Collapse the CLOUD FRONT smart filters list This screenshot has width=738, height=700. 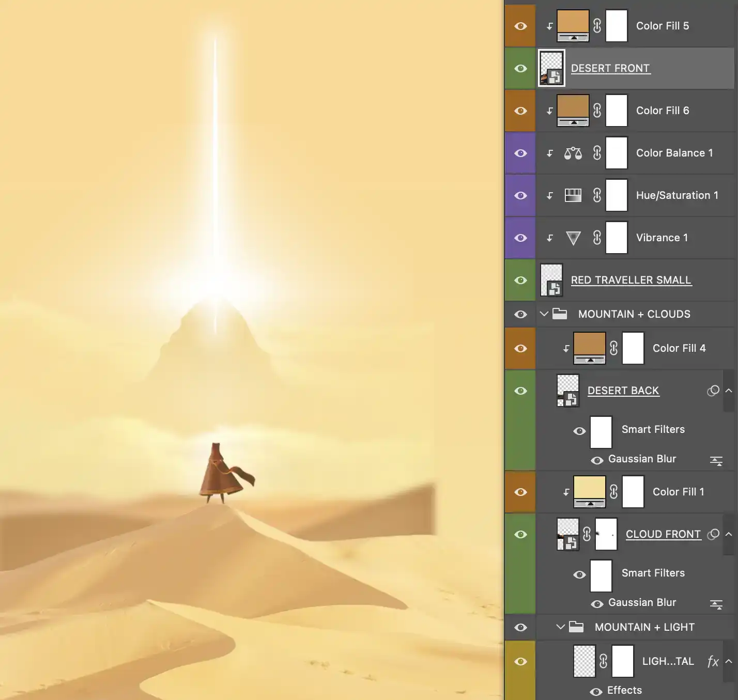(x=728, y=534)
